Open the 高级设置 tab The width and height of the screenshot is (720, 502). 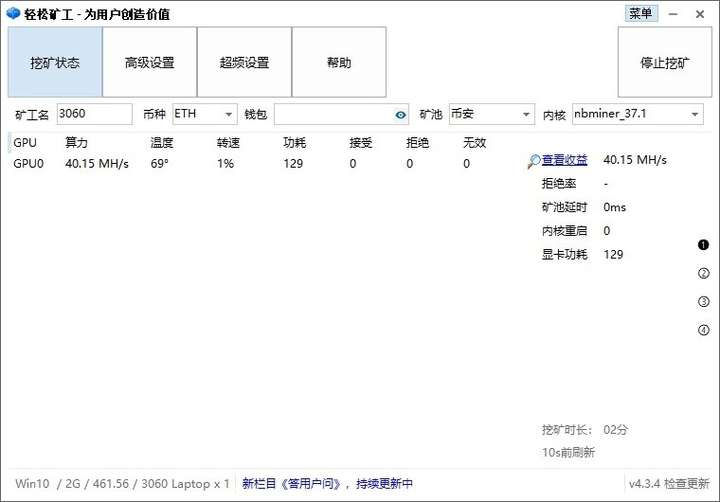point(150,62)
